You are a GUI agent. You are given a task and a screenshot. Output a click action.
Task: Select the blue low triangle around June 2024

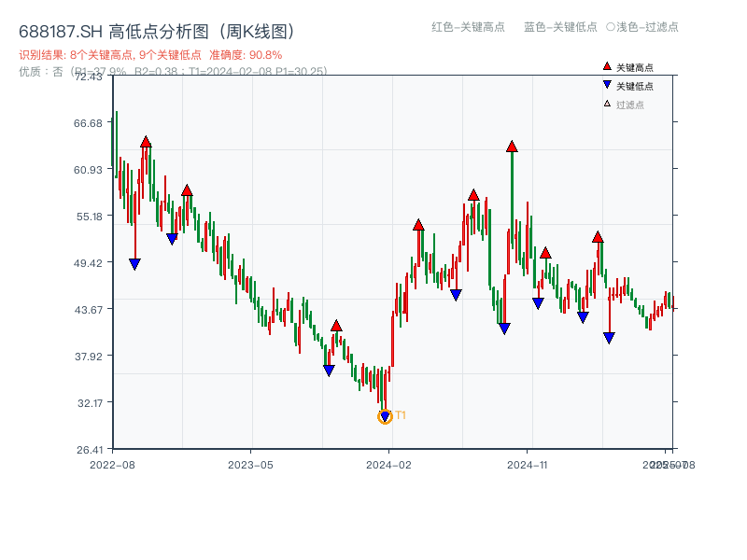[x=456, y=295]
